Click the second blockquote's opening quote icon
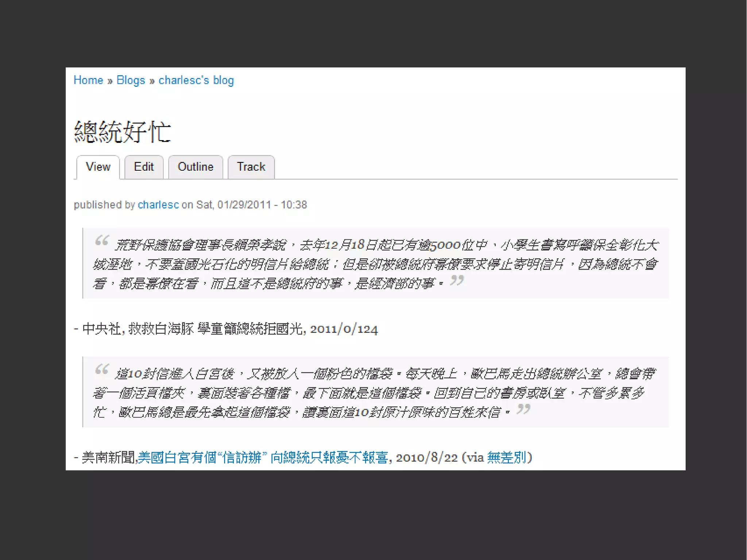Viewport: 747px width, 560px height. pyautogui.click(x=102, y=369)
